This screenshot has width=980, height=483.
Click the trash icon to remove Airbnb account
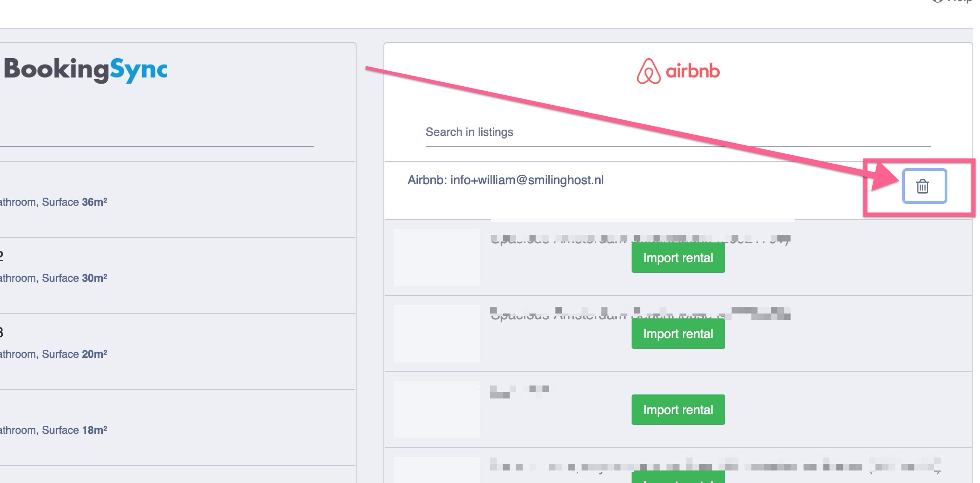[x=924, y=186]
